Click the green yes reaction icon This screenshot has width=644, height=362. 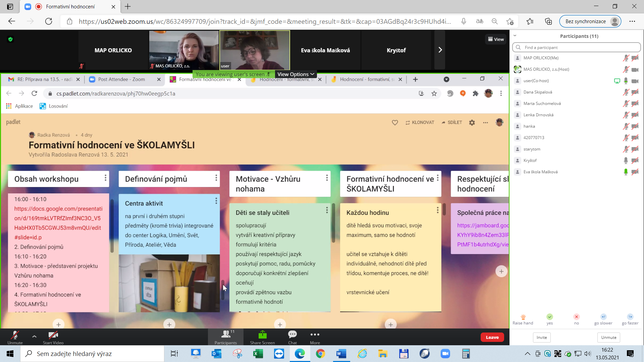549,317
